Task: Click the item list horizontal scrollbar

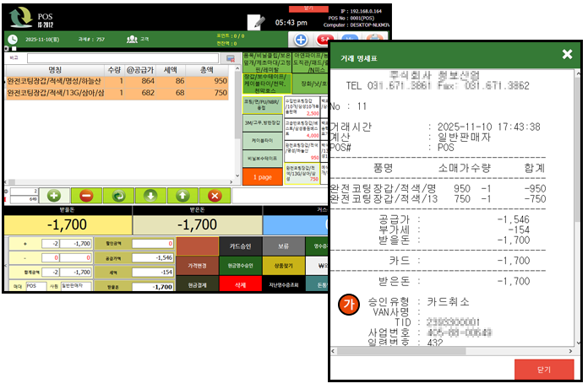Action: tap(118, 182)
